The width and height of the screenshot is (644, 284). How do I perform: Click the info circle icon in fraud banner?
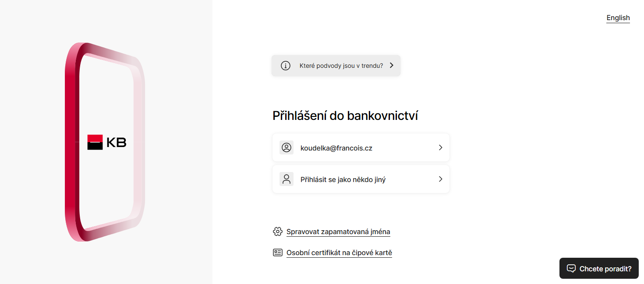click(286, 66)
